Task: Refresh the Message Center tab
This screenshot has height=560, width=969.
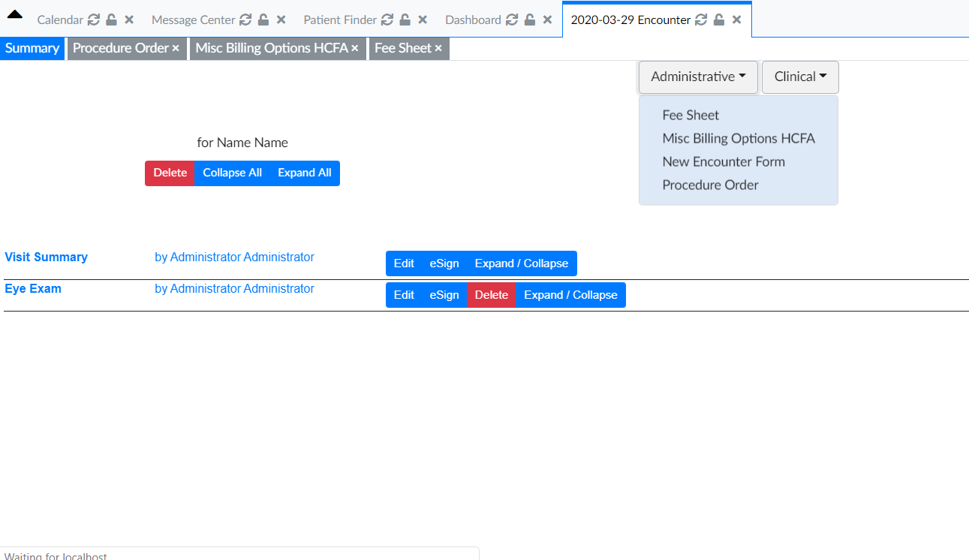Action: 245,20
